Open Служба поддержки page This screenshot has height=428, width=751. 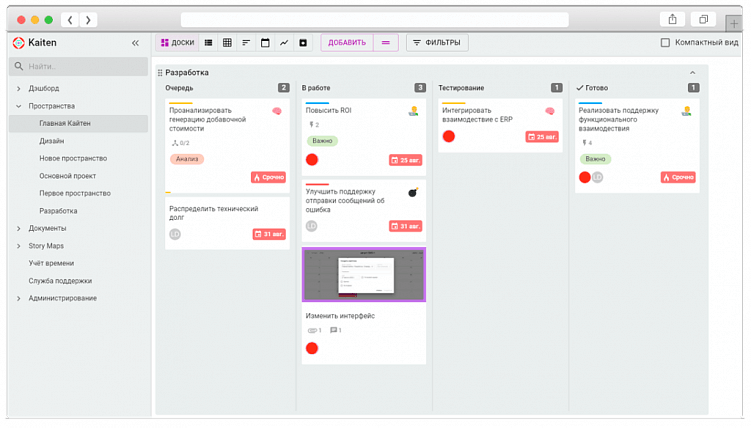tap(60, 281)
